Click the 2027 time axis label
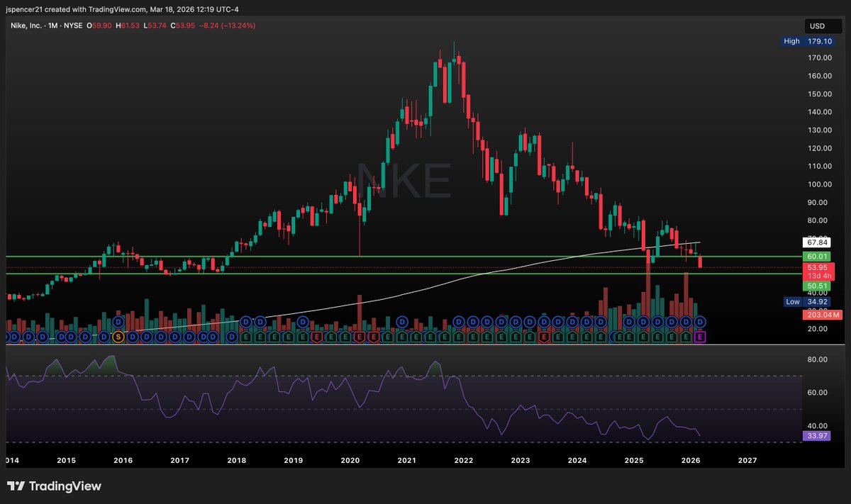 point(747,460)
